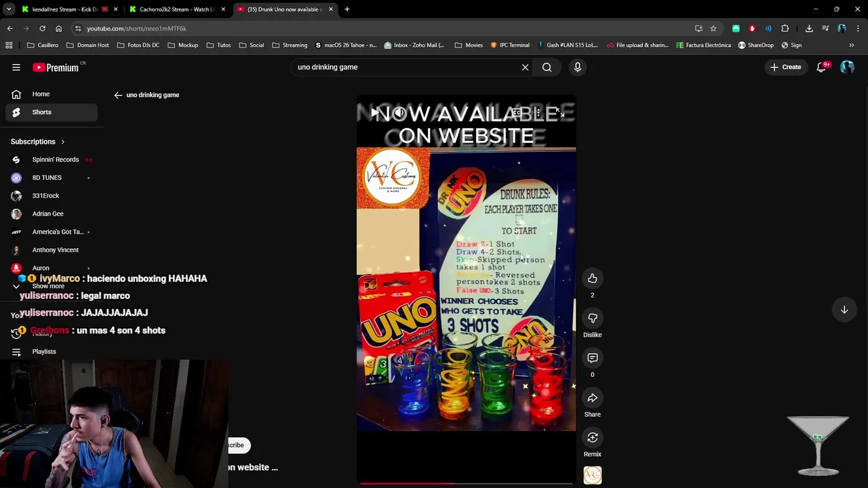Open the Domain Host bookmark folder

(x=87, y=45)
